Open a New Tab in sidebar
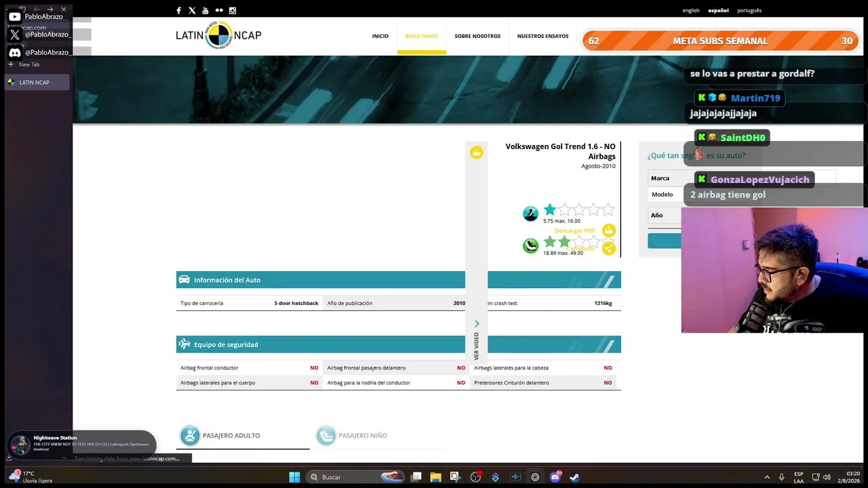This screenshot has width=868, height=488. [x=24, y=64]
